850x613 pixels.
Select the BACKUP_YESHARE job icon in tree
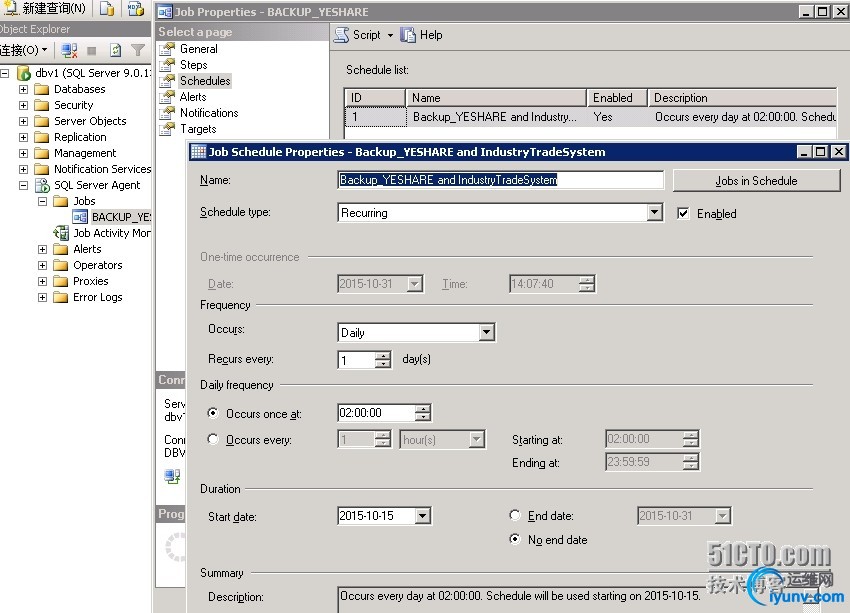tap(80, 217)
